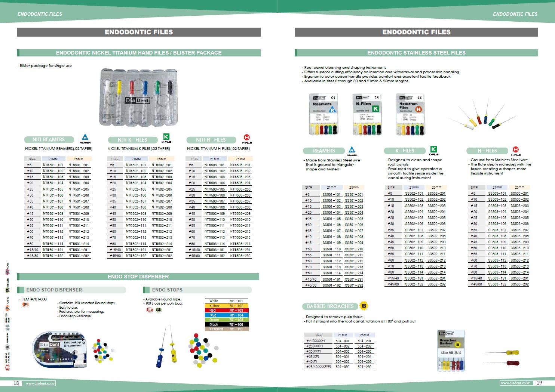Screen dimensions: 555x392
Task: Click cell NTB502-205 in NiTi K-Files table
Action: point(162,189)
